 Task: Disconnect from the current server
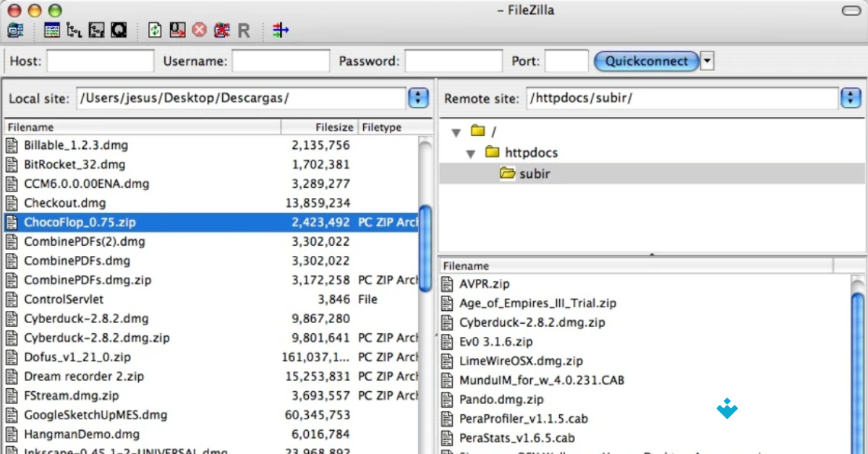221,30
